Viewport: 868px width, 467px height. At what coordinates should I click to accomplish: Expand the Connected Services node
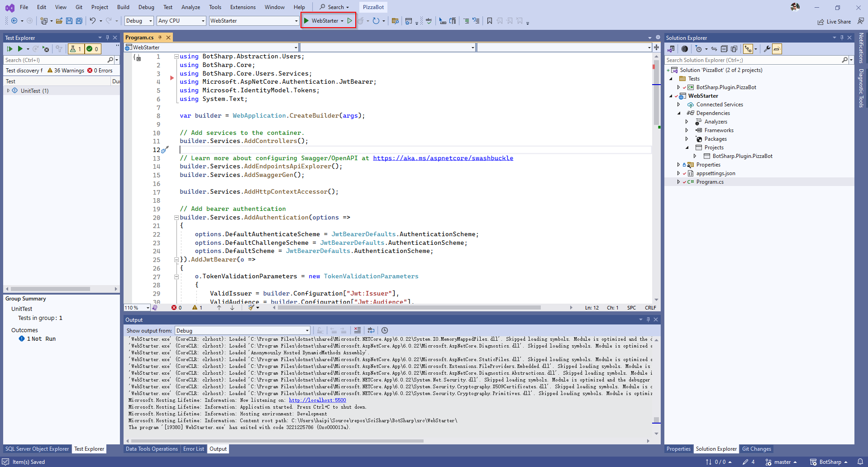pos(679,105)
